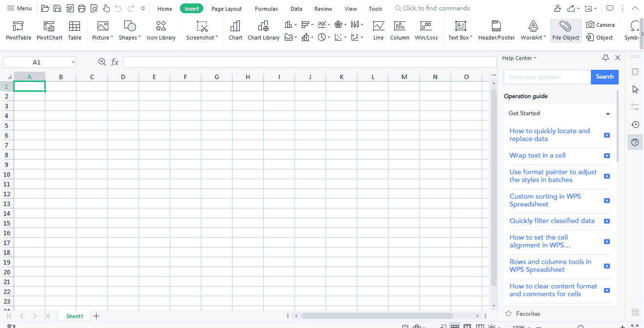
Task: Open the scatter chart type dropdown
Action: 340,38
